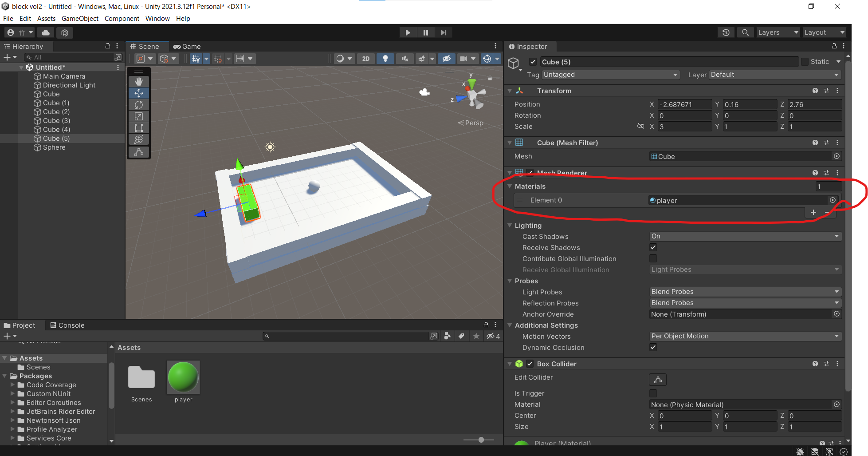Select Sphere in the Hierarchy
The height and width of the screenshot is (456, 868).
pyautogui.click(x=54, y=147)
